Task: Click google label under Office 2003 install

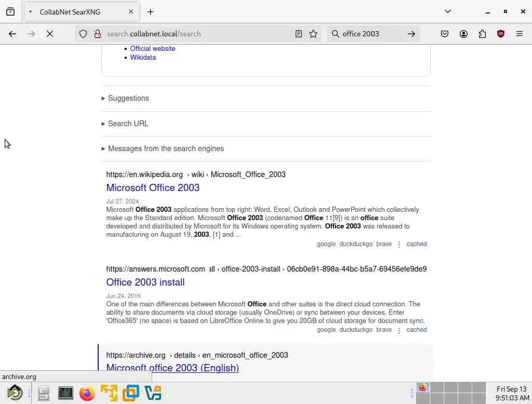Action: coord(326,330)
